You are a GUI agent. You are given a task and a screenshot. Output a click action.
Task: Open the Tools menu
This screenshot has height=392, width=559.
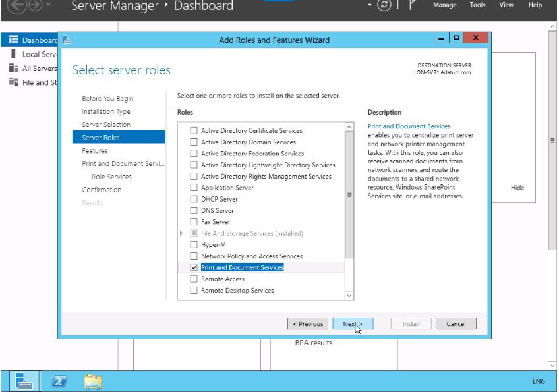(477, 5)
